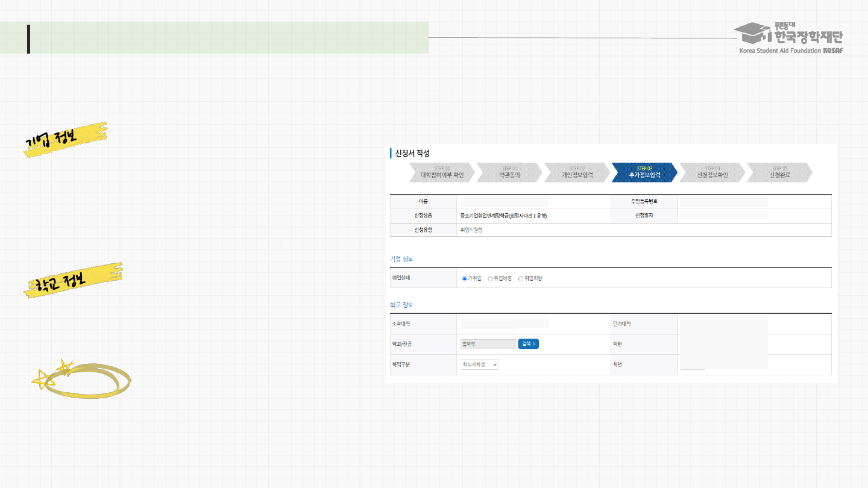Click the 소속대학 input field
Viewport: 868px width, 488px height.
pyautogui.click(x=488, y=324)
